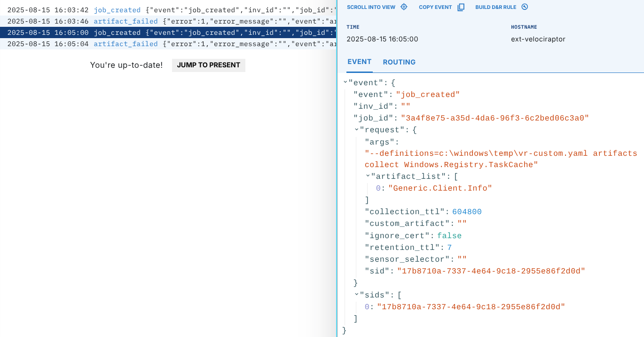
Task: Click the Copy Event clipboard icon
Action: tap(461, 7)
